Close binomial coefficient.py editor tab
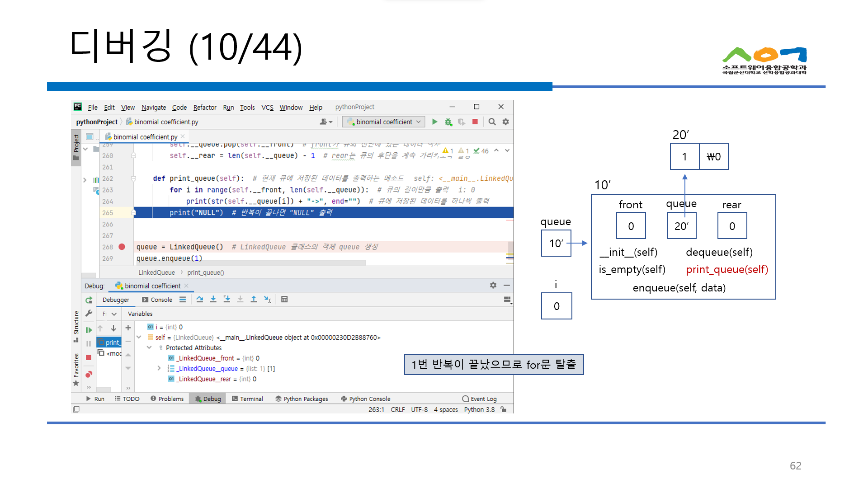Viewport: 868px width, 488px height. pyautogui.click(x=183, y=136)
